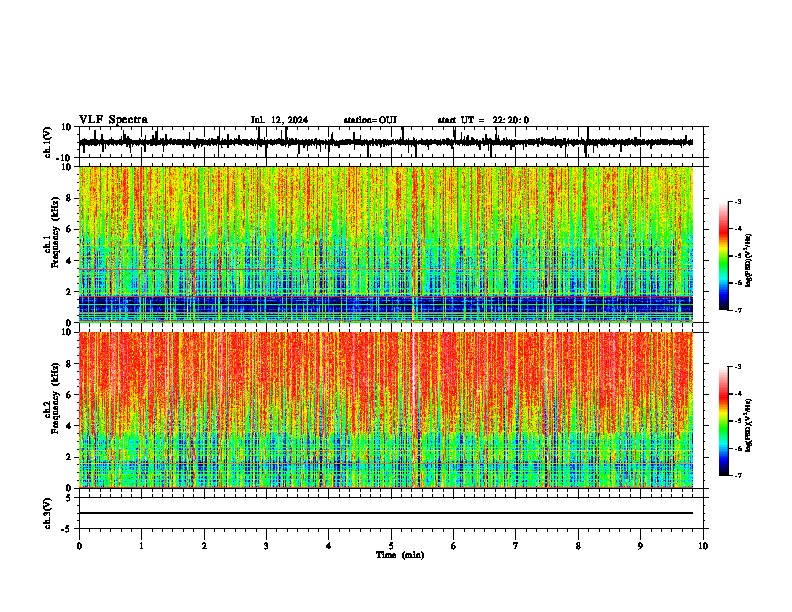Image resolution: width=792 pixels, height=612 pixels.
Task: Click the 'station=OUJ' header label
Action: pos(370,120)
